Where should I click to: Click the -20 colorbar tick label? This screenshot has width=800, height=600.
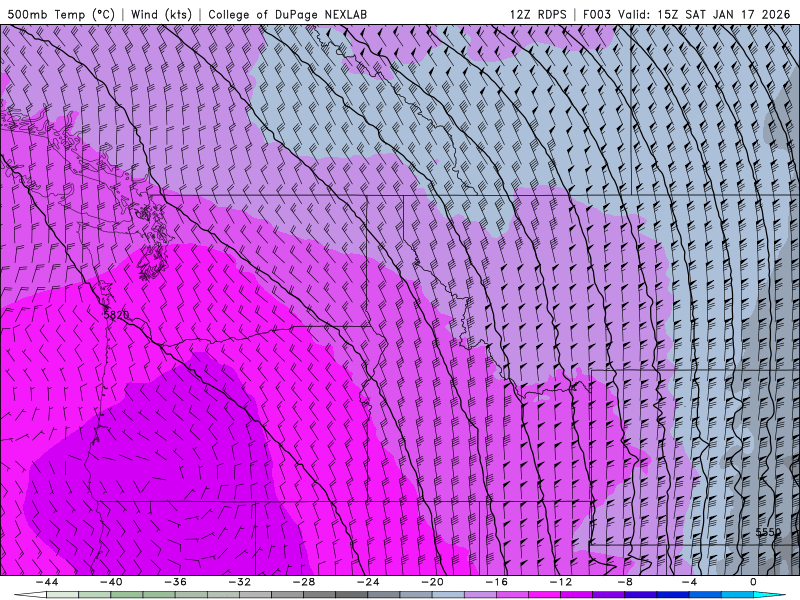point(432,582)
